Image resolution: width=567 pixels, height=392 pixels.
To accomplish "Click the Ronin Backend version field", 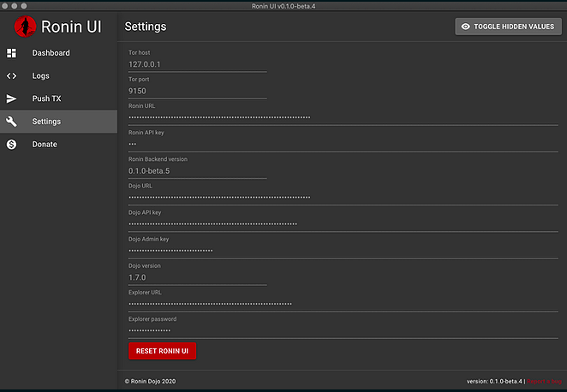I will pyautogui.click(x=198, y=171).
